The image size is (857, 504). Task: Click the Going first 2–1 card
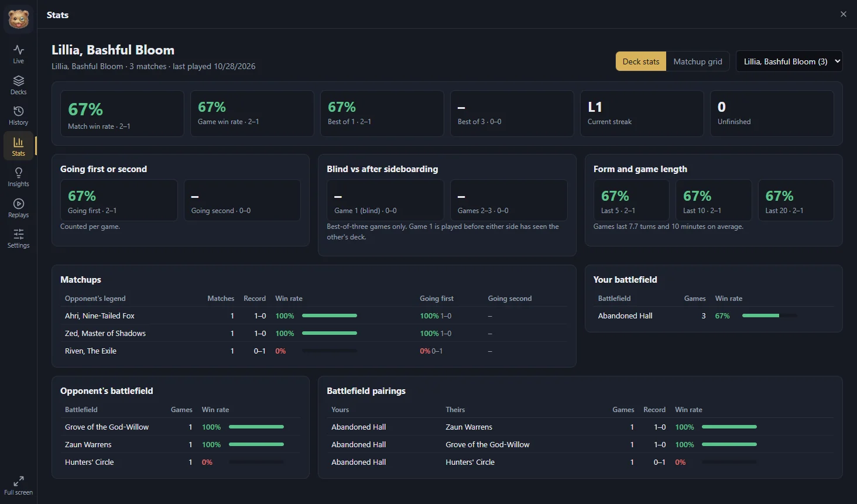[x=119, y=200]
